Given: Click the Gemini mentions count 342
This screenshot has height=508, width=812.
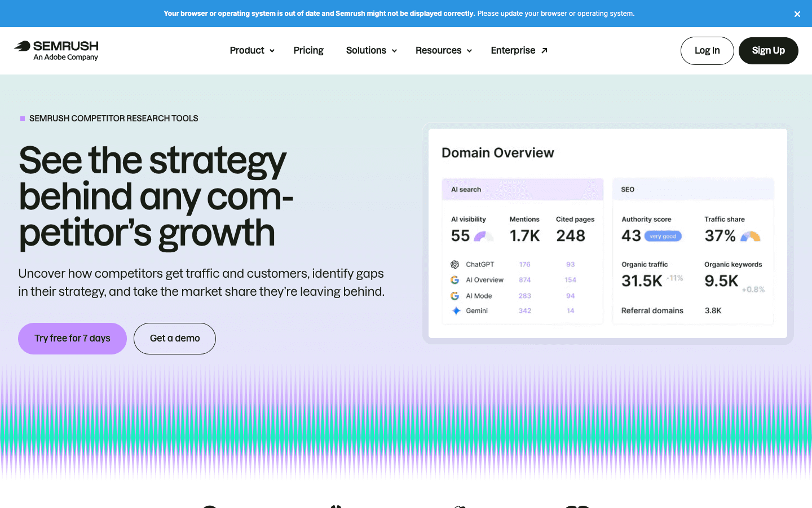Looking at the screenshot, I should [525, 310].
